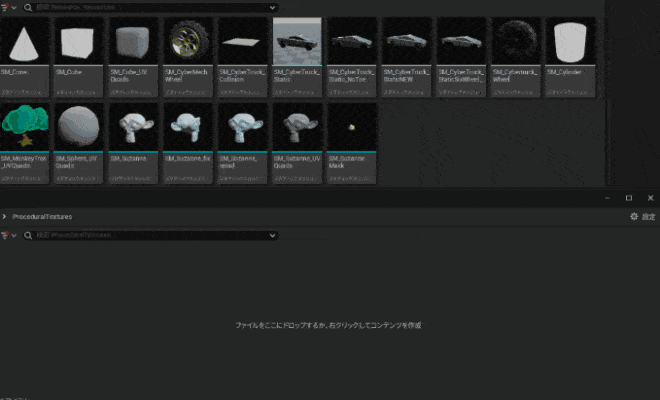The image size is (660, 400).
Task: Focus the upper asset search field
Action: 150,7
